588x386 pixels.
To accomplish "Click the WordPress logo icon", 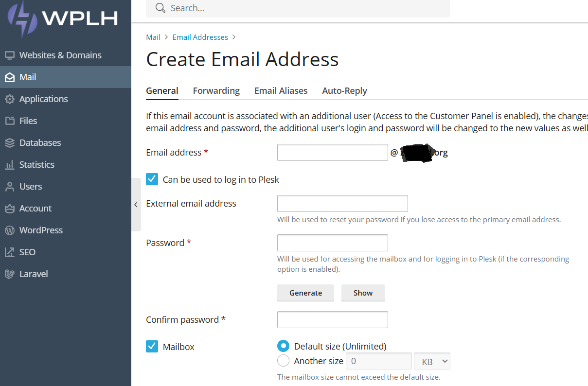I will click(10, 230).
